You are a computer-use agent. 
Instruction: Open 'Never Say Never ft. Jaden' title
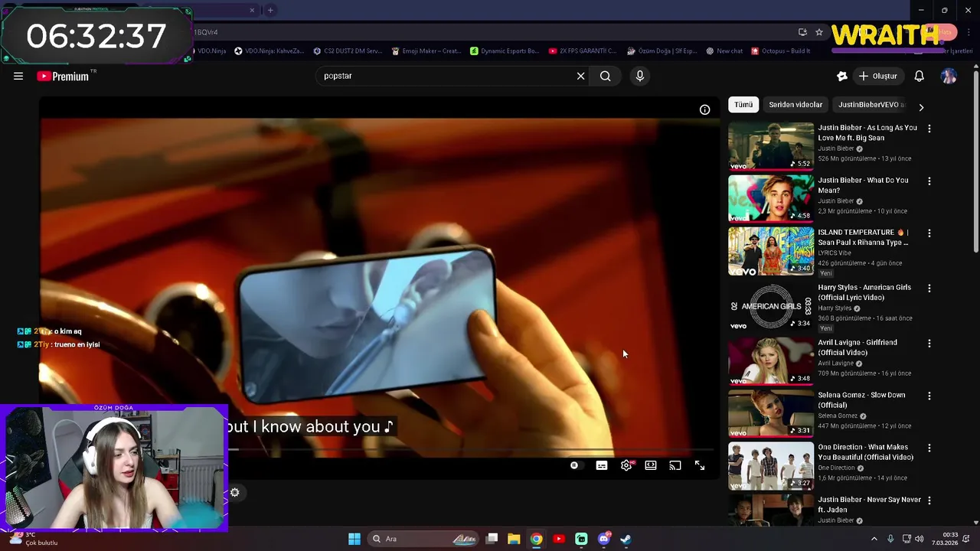[869, 504]
